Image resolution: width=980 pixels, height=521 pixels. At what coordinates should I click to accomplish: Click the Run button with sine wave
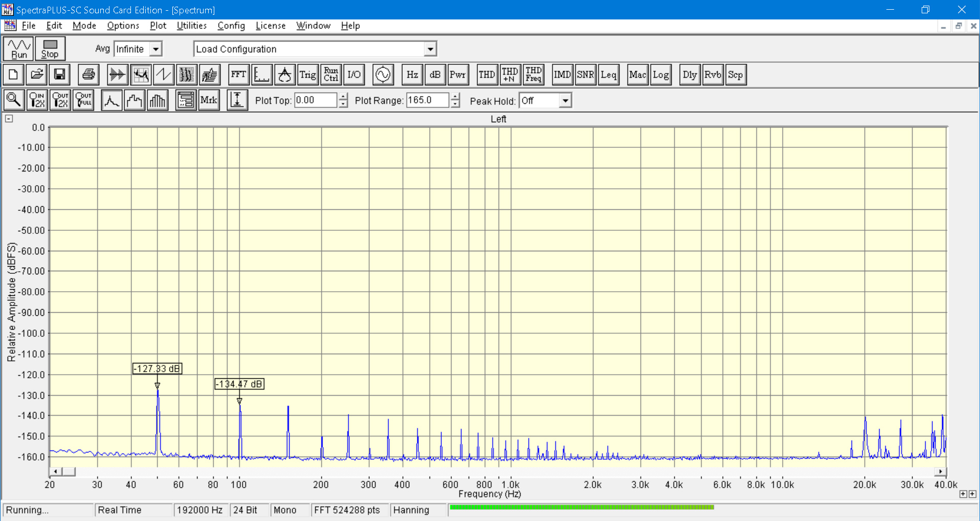pyautogui.click(x=19, y=49)
